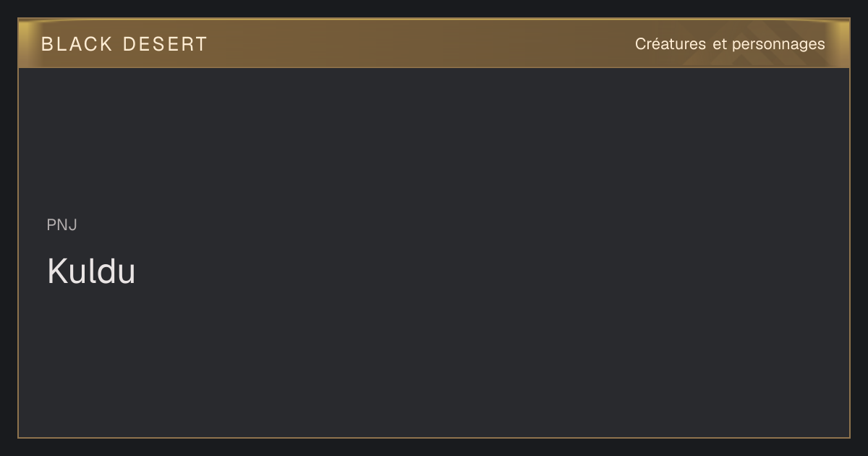
Task: Click the thin gold bottom border of the card
Action: (434, 438)
